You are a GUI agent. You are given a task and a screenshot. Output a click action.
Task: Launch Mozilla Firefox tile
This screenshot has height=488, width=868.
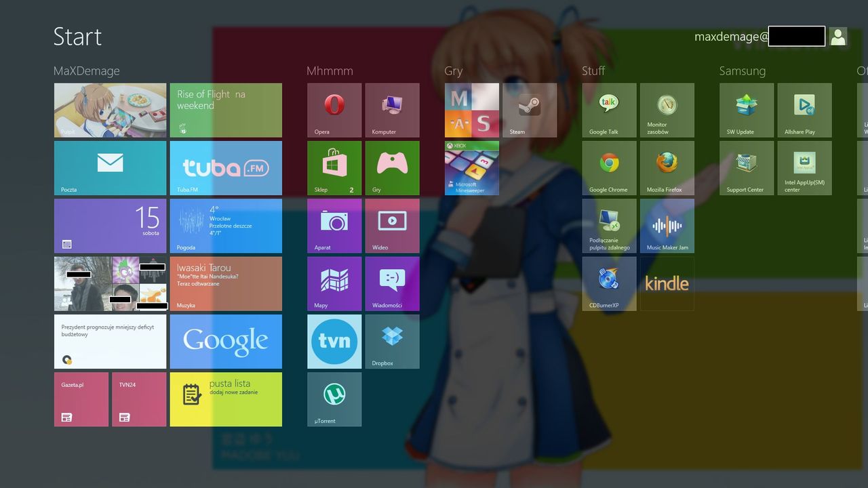click(x=667, y=168)
